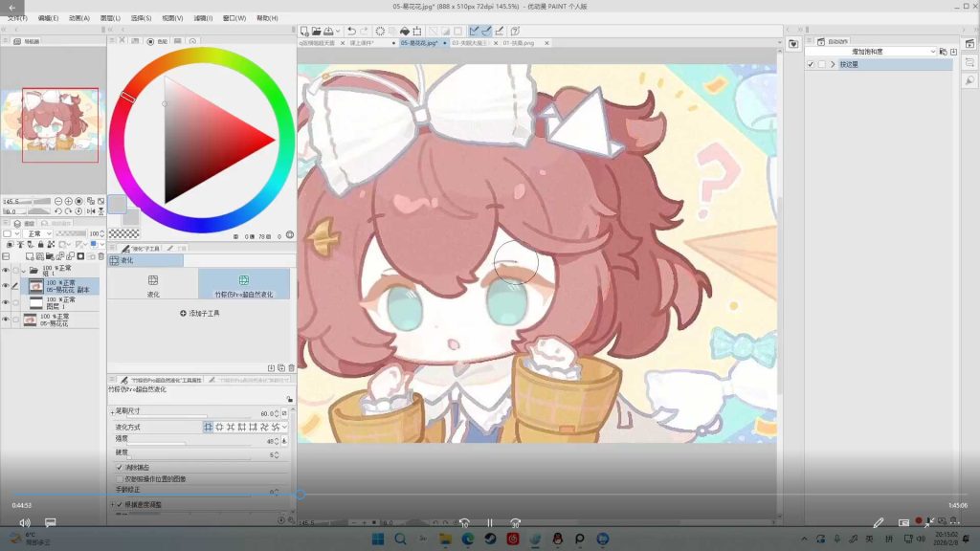Click the new layer folder icon
Screen dimensions: 980x551
(51, 256)
